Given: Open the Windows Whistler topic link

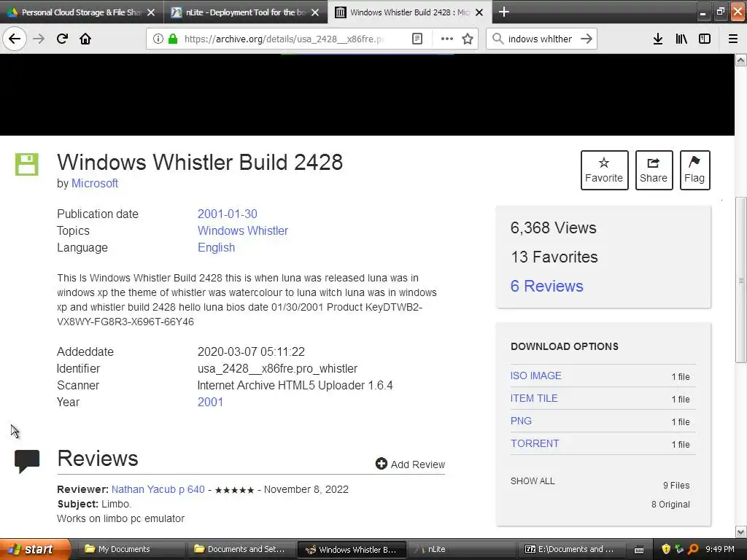Looking at the screenshot, I should [243, 230].
